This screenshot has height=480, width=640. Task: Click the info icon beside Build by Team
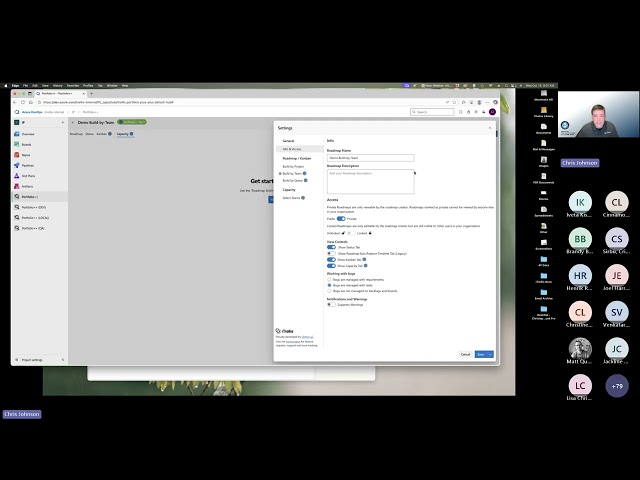(x=304, y=173)
